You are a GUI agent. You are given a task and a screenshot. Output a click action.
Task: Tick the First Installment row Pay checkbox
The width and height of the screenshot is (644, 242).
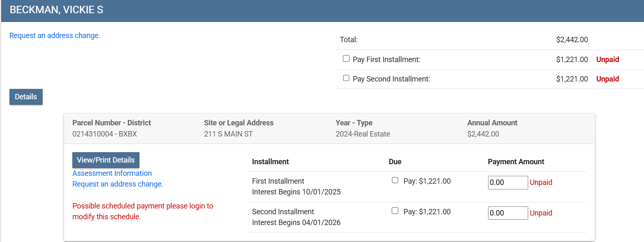395,180
